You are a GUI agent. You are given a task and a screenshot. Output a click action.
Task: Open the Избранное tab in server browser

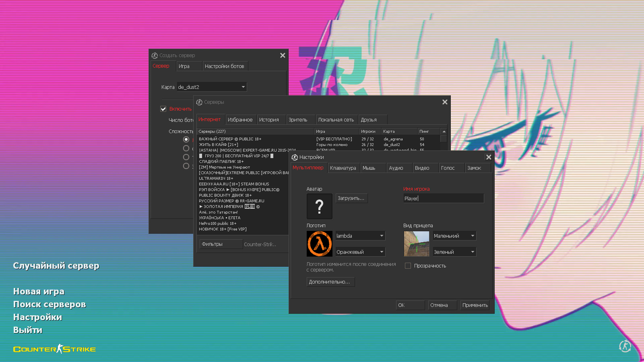click(240, 120)
